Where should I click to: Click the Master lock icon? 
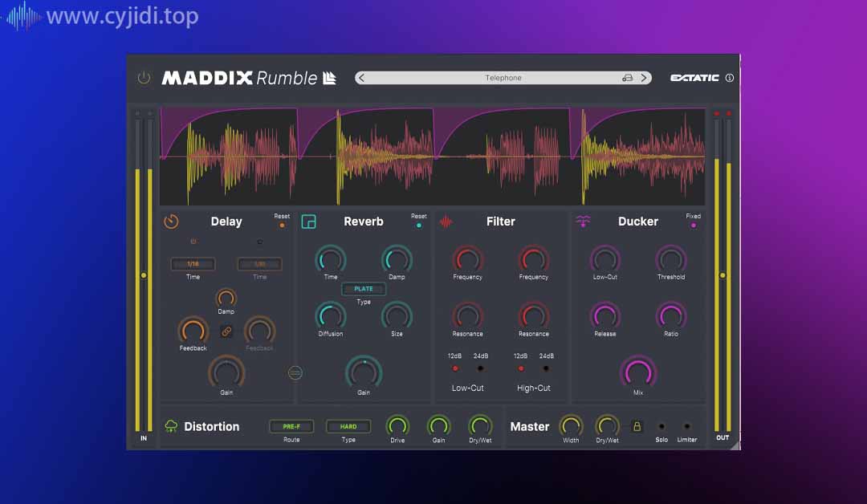(x=637, y=426)
